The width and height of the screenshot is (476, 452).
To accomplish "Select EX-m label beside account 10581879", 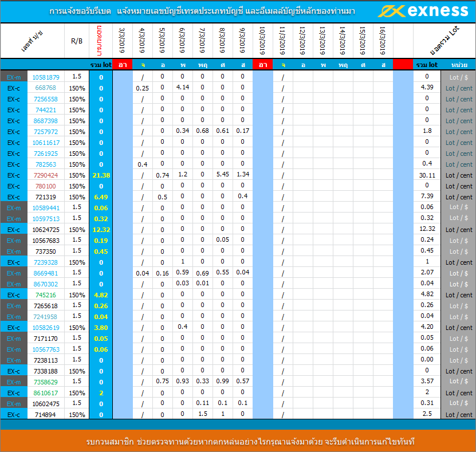I will pos(14,77).
